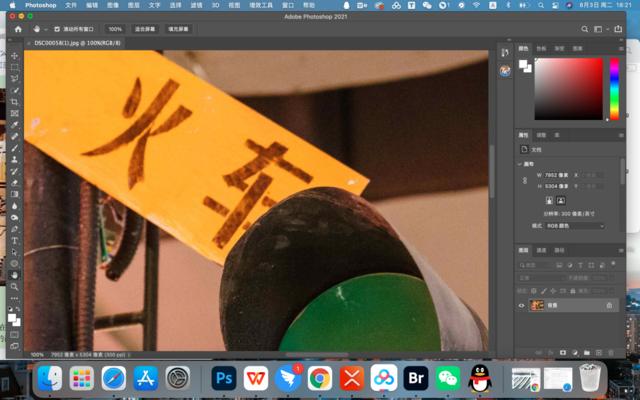Toggle Background layer visibility eye
Screen dimensions: 640x400
point(521,305)
